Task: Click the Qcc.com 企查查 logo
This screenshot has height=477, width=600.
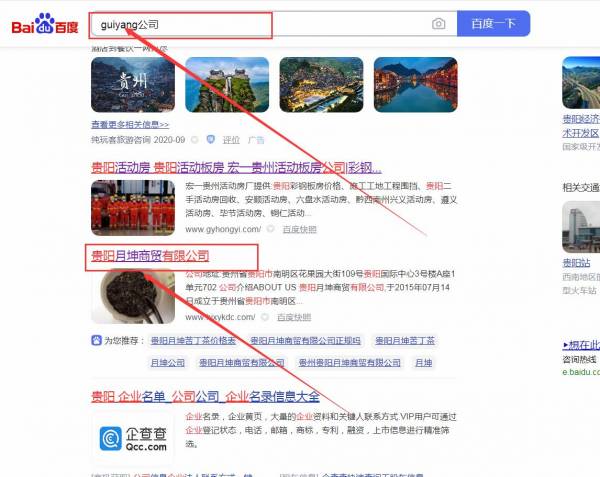Action: click(131, 438)
